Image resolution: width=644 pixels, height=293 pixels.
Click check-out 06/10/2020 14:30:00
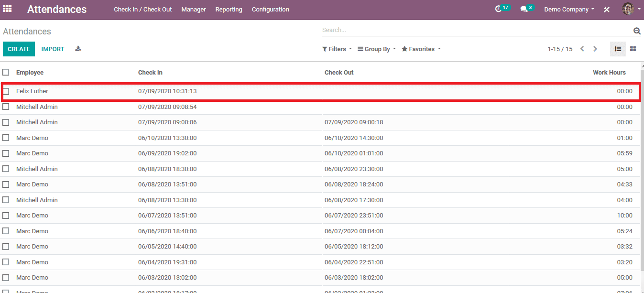coord(354,138)
